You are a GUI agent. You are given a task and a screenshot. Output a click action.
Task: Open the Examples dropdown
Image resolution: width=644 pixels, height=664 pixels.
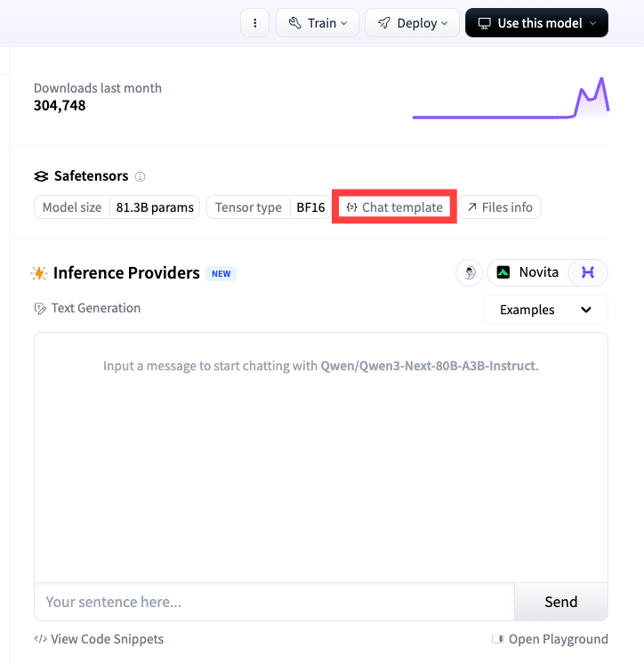[x=545, y=310]
